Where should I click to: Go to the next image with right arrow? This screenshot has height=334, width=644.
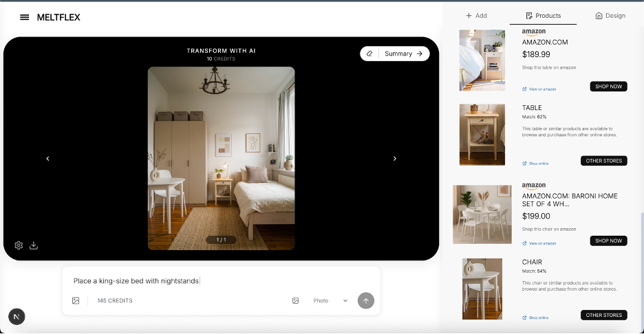[394, 159]
